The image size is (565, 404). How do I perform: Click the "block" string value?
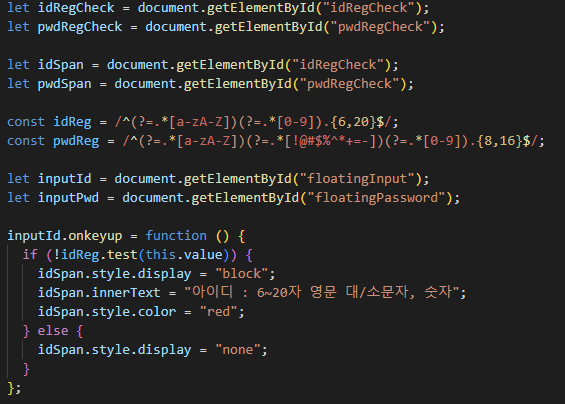241,274
